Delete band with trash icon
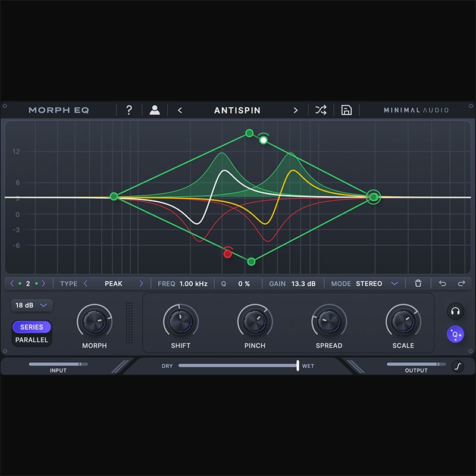Viewport: 476px width, 476px height. 418,283
